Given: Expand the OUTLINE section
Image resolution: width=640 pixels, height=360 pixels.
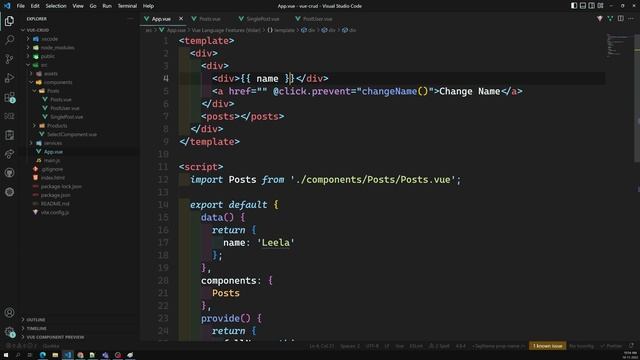Looking at the screenshot, I should point(36,320).
